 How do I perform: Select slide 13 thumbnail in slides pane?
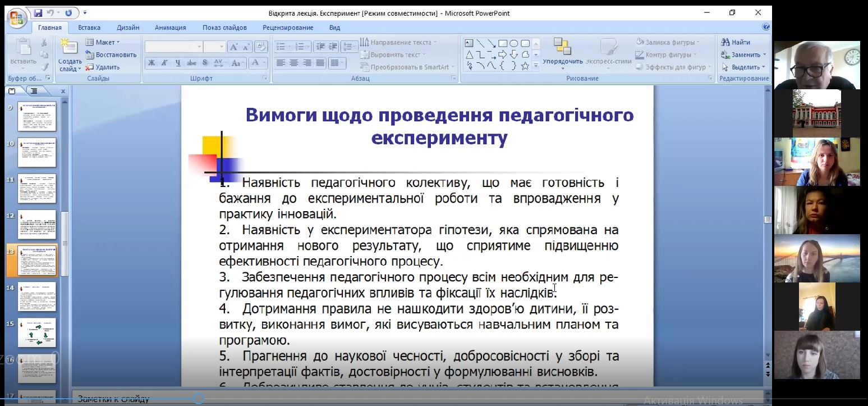click(36, 259)
